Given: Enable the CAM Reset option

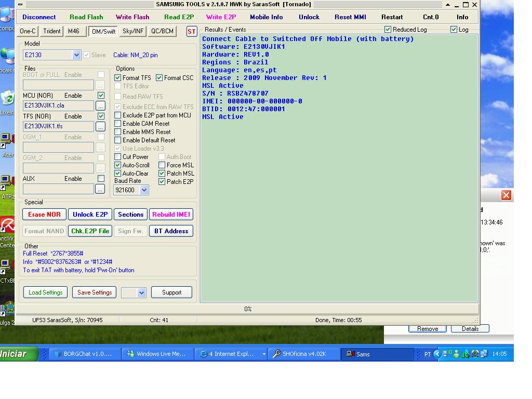Looking at the screenshot, I should [118, 124].
